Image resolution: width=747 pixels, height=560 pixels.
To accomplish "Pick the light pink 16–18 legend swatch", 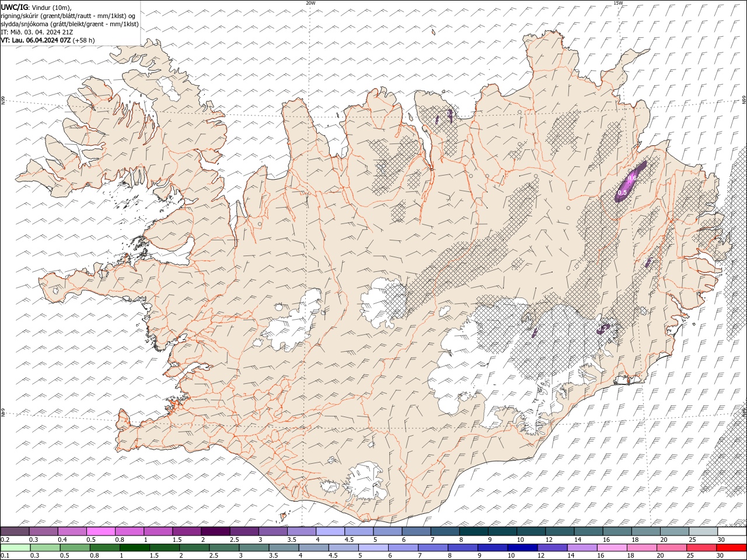I will [x=611, y=548].
